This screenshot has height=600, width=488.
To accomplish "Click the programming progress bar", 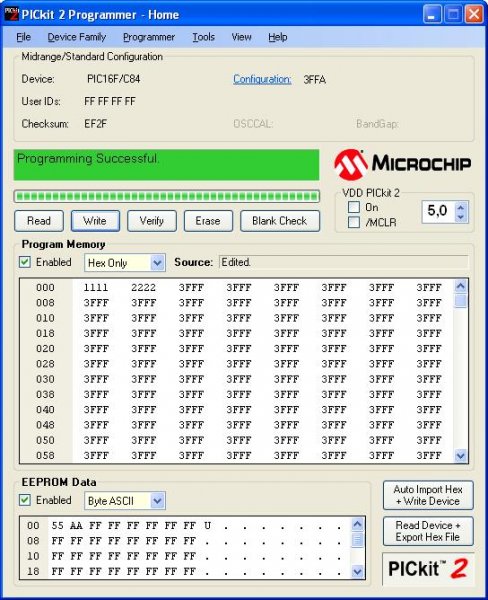I will pyautogui.click(x=166, y=197).
